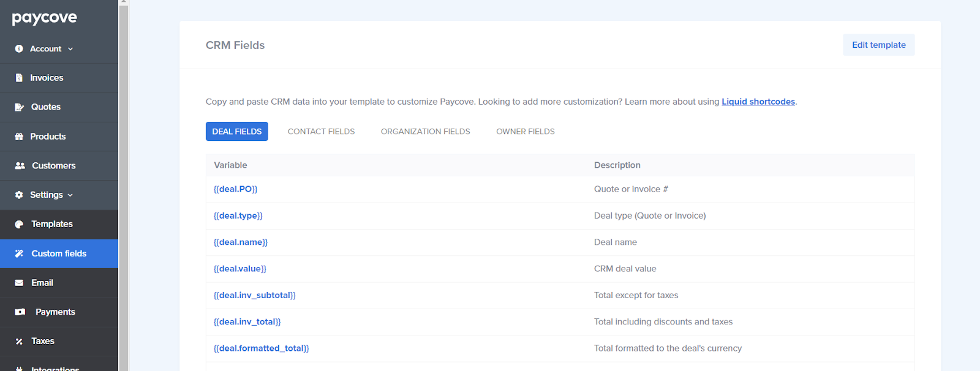Expand the Settings submenu chevron
Viewport: 980px width, 371px height.
click(70, 195)
